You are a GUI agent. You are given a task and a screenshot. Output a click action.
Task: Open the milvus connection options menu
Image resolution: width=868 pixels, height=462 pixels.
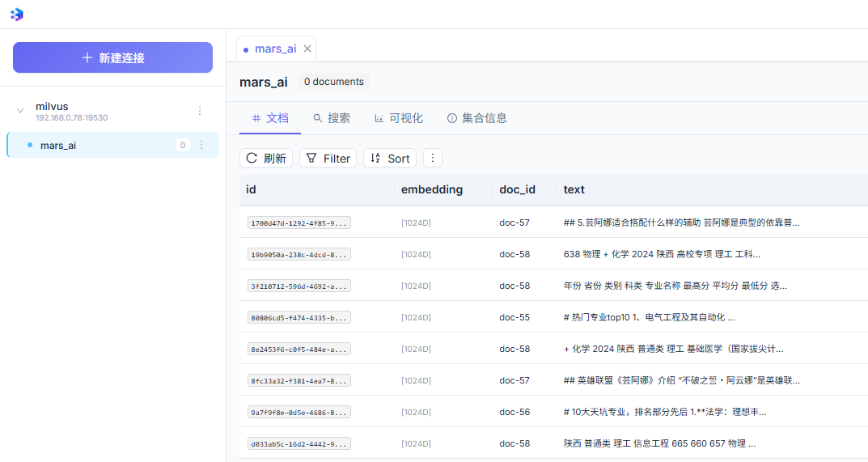click(200, 111)
